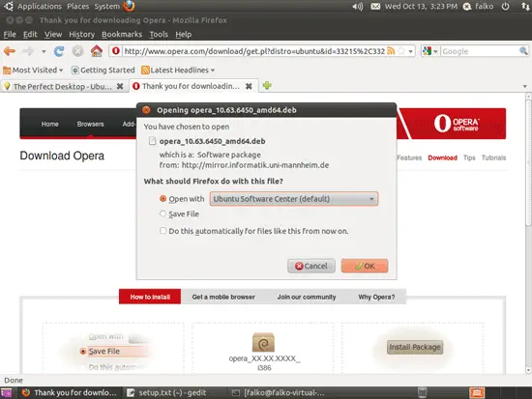Launch Firefox from the top panel icon
Viewport: 532px width, 399px height.
(x=129, y=6)
